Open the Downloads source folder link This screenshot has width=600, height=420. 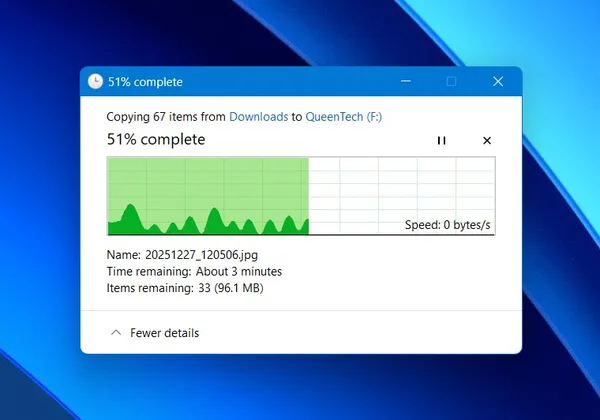pos(259,117)
